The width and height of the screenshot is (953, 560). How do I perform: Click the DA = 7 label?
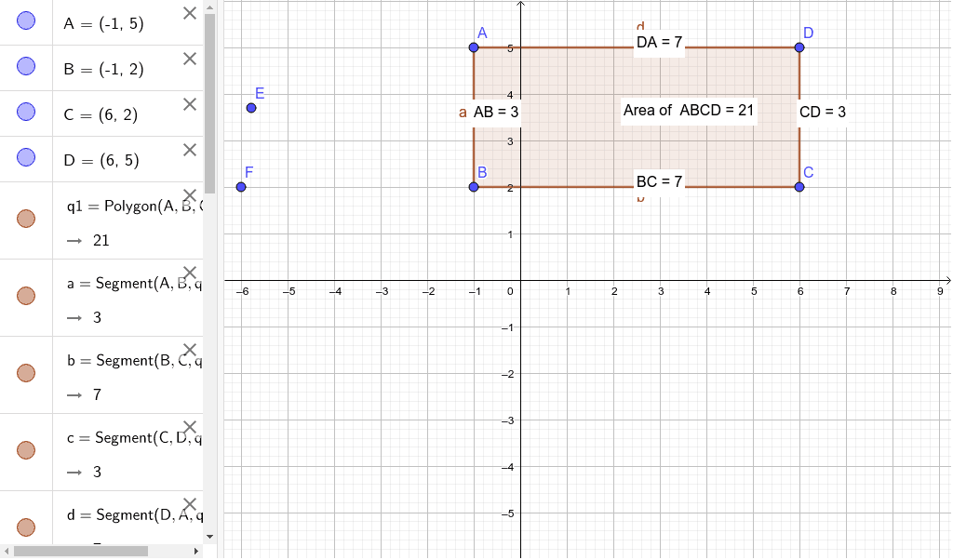660,43
